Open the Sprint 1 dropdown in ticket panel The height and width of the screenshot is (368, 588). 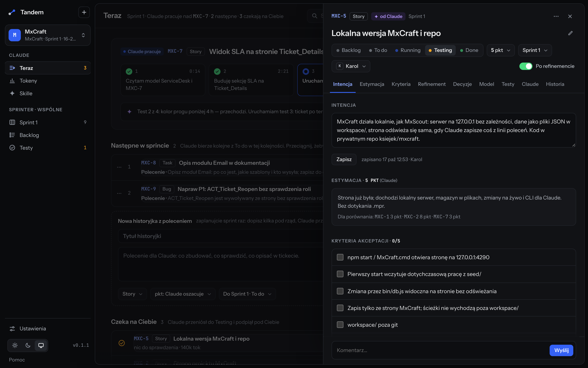(x=535, y=50)
